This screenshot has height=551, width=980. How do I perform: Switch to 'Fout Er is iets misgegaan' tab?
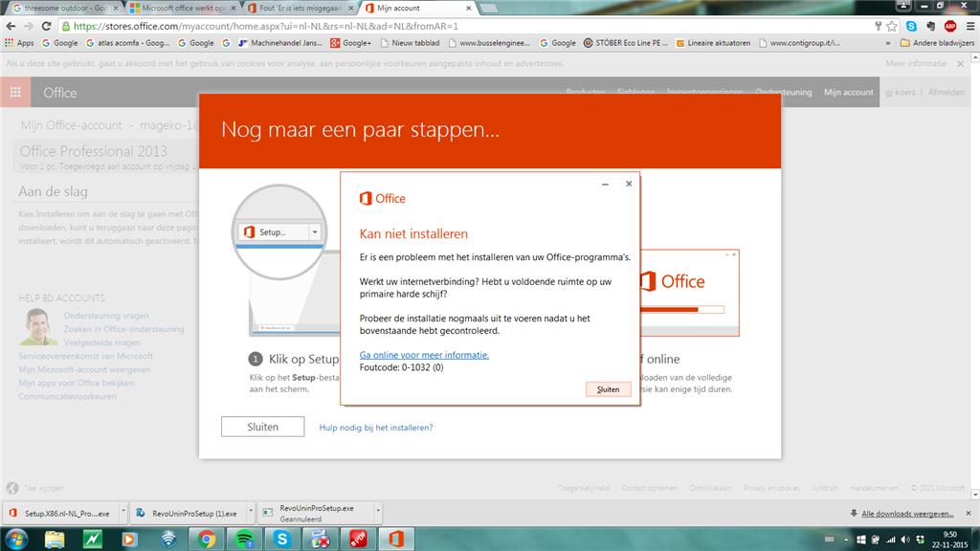coord(301,8)
